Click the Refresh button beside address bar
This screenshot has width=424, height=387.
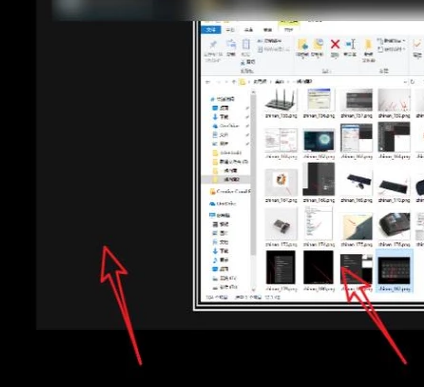[412, 82]
